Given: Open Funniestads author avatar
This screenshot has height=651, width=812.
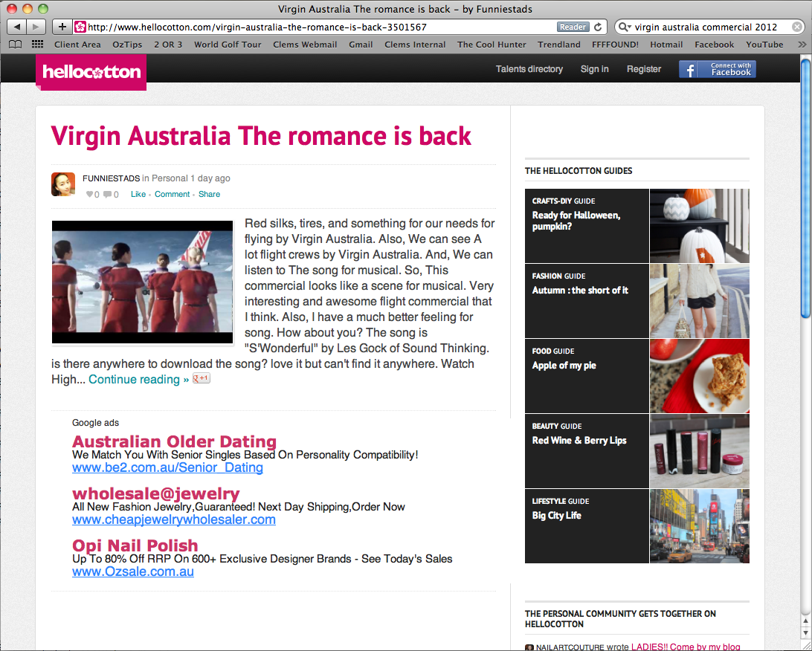Looking at the screenshot, I should click(63, 184).
